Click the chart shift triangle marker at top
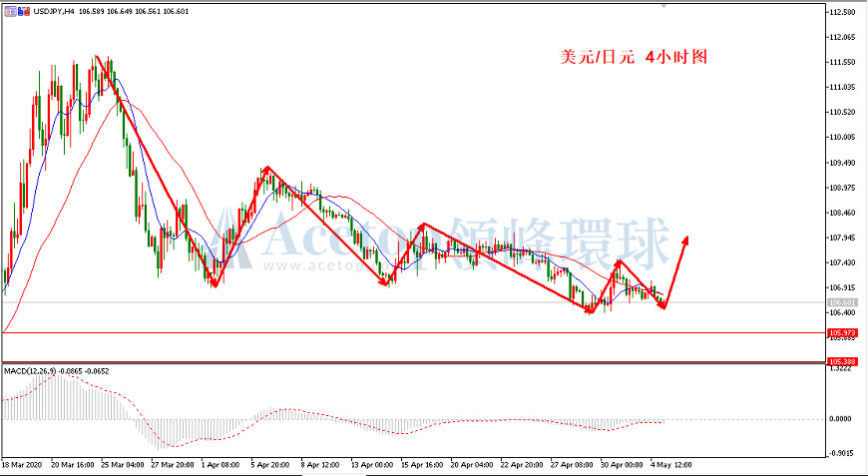The width and height of the screenshot is (868, 476). (x=664, y=6)
